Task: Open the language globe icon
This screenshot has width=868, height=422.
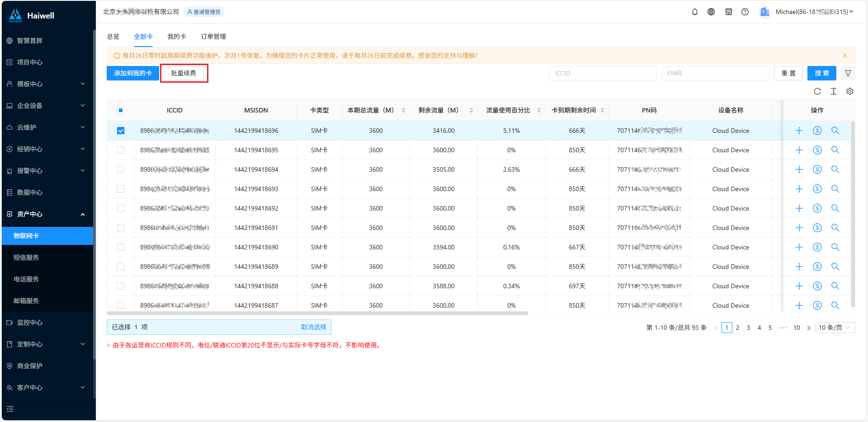Action: [x=711, y=12]
